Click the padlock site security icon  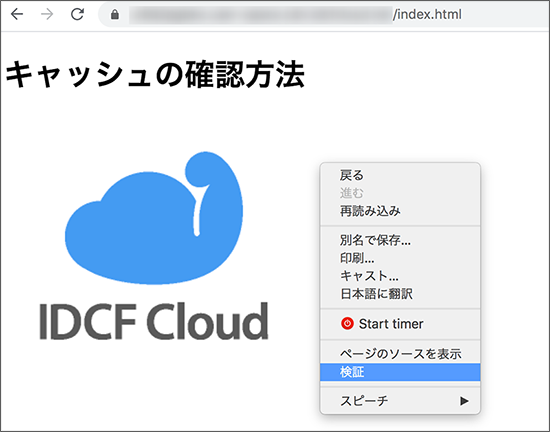click(x=115, y=14)
